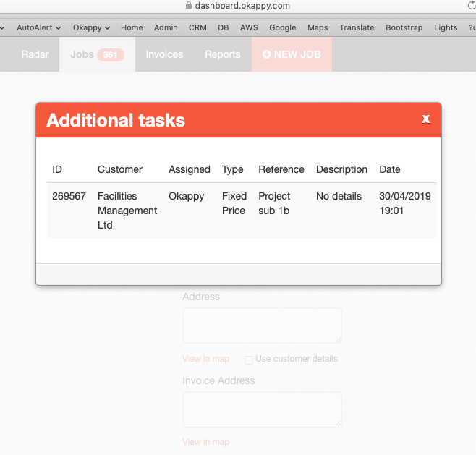Switch to the Reports tab
Image resolution: width=476 pixels, height=455 pixels.
tap(223, 54)
